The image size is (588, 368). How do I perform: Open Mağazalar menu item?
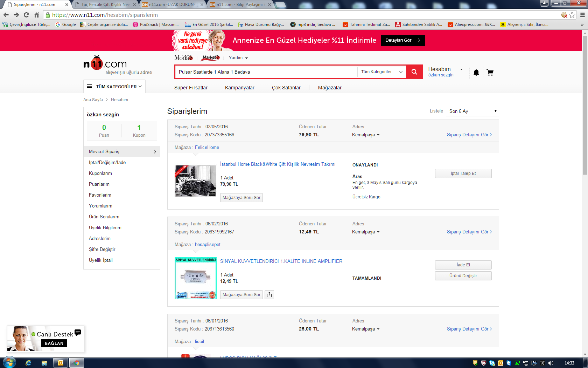330,88
